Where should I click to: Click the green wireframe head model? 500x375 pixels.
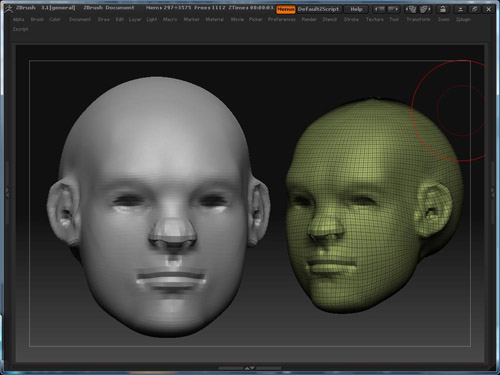point(373,207)
